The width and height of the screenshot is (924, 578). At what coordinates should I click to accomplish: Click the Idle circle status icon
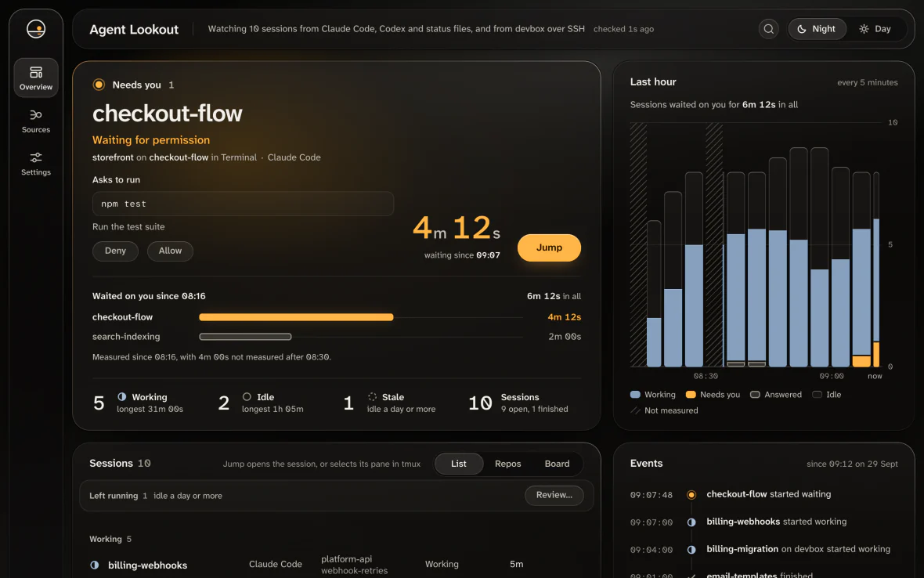point(247,397)
